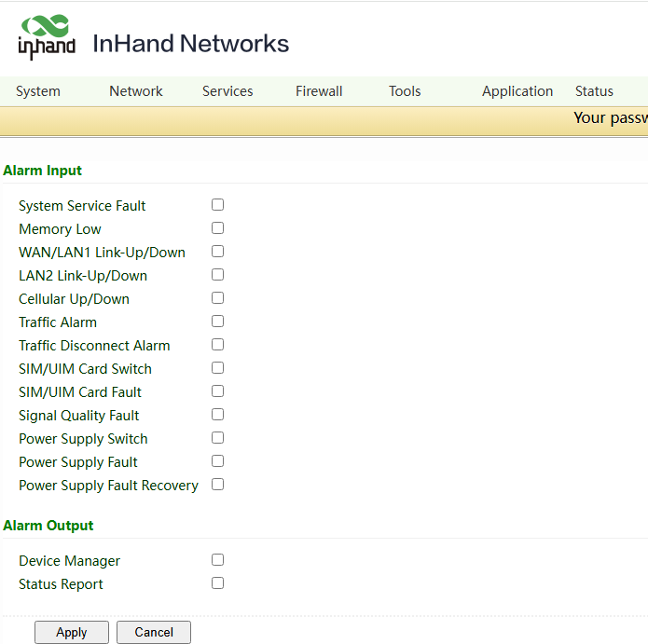Image resolution: width=648 pixels, height=644 pixels.
Task: Open the Application menu
Action: coord(517,91)
